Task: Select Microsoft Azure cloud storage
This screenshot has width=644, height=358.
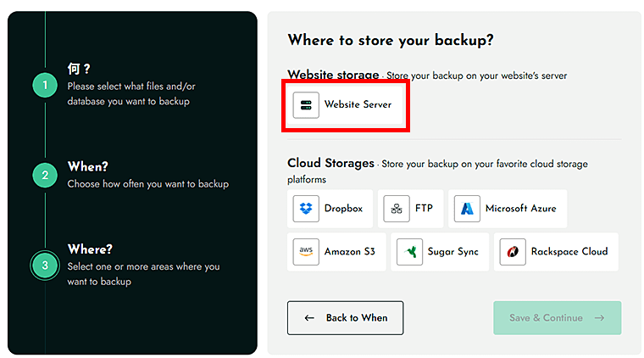Action: tap(508, 209)
